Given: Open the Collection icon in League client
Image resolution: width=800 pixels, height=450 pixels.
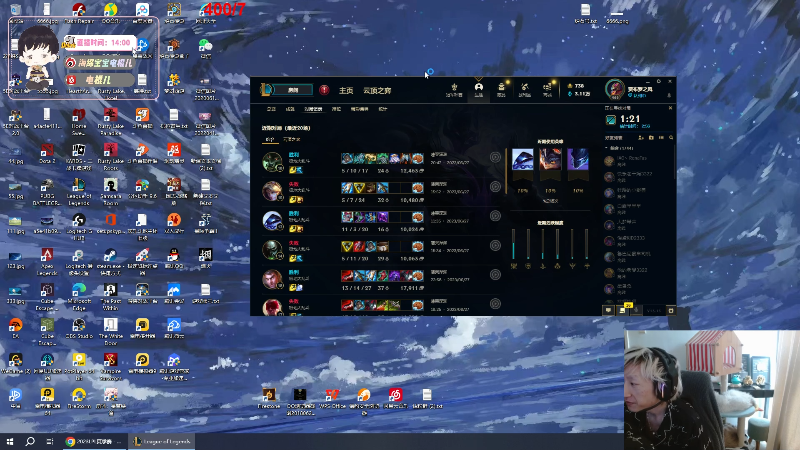Looking at the screenshot, I should pos(501,89).
